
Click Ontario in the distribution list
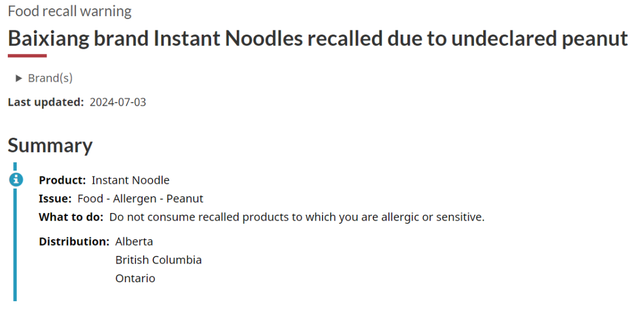pyautogui.click(x=135, y=279)
